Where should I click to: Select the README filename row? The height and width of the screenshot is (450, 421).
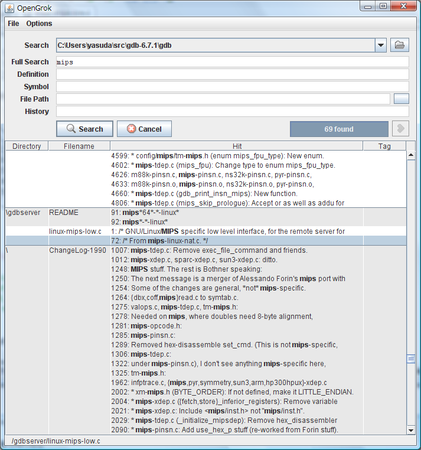[64, 212]
